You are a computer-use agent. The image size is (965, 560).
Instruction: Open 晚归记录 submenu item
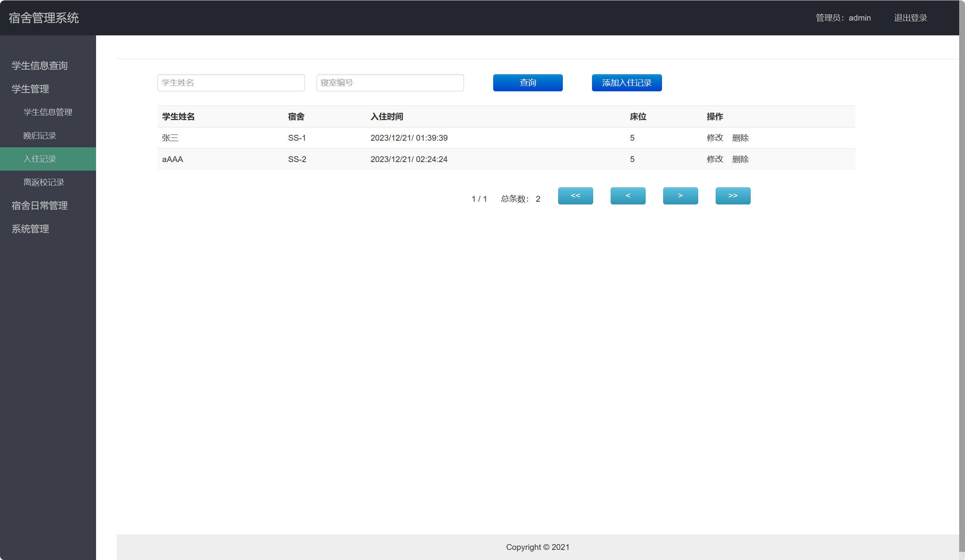[40, 136]
